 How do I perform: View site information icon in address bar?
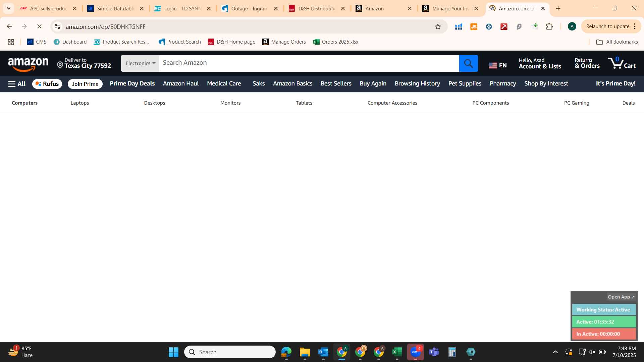[x=57, y=26]
